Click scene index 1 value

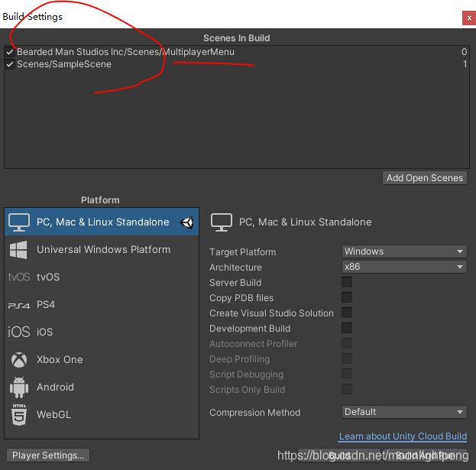pyautogui.click(x=465, y=64)
